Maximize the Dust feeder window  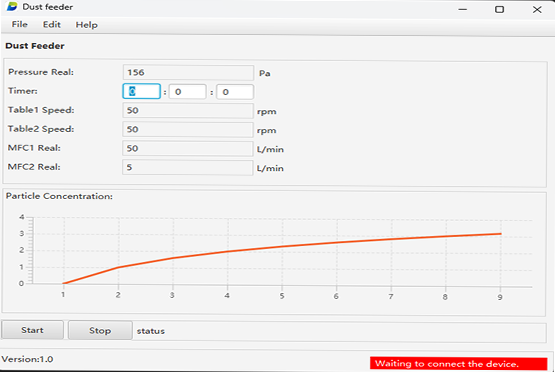tap(499, 9)
